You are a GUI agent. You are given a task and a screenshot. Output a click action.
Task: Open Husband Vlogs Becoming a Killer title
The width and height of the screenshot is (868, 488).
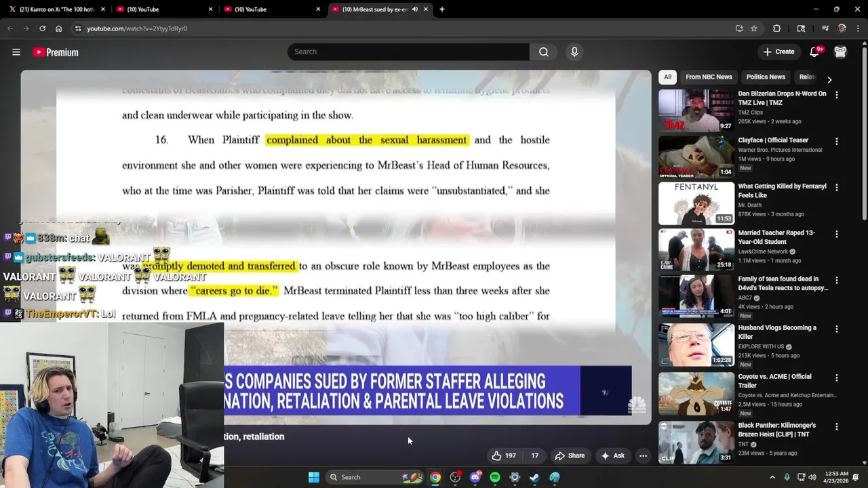(777, 332)
